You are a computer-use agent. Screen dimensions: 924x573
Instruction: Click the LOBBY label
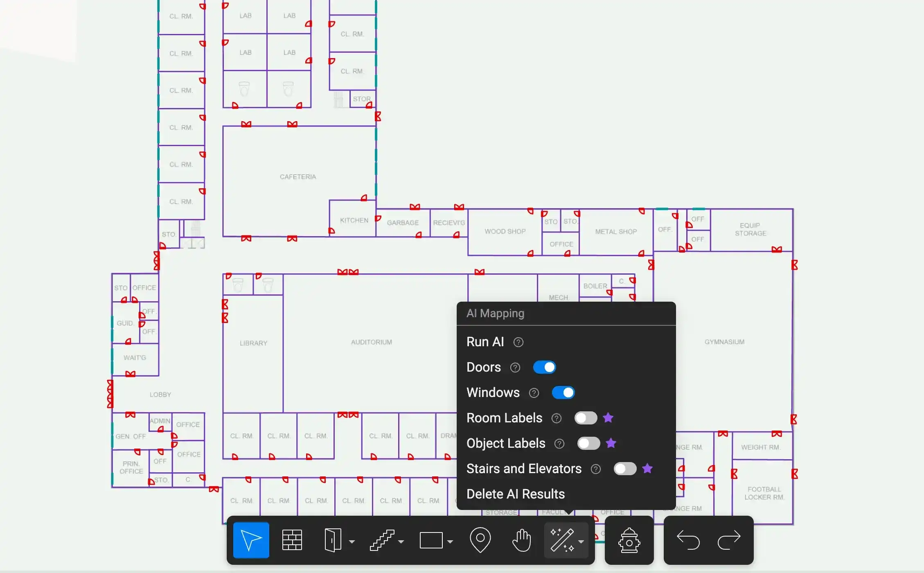160,395
